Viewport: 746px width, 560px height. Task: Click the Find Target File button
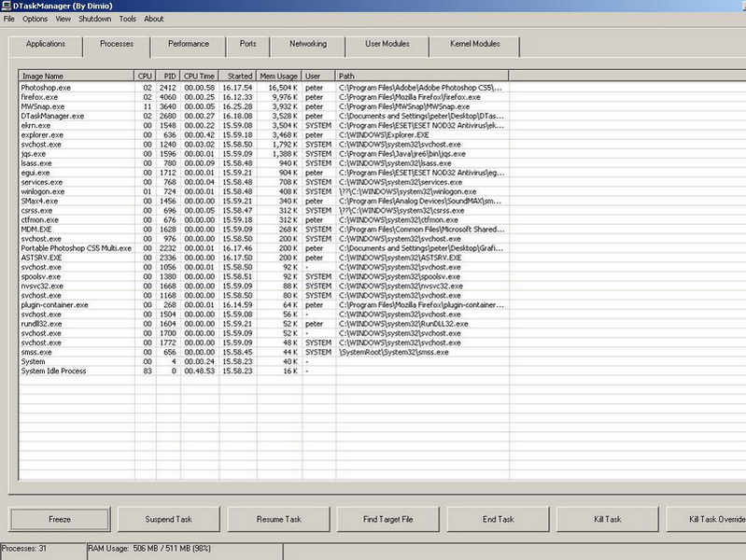click(388, 519)
